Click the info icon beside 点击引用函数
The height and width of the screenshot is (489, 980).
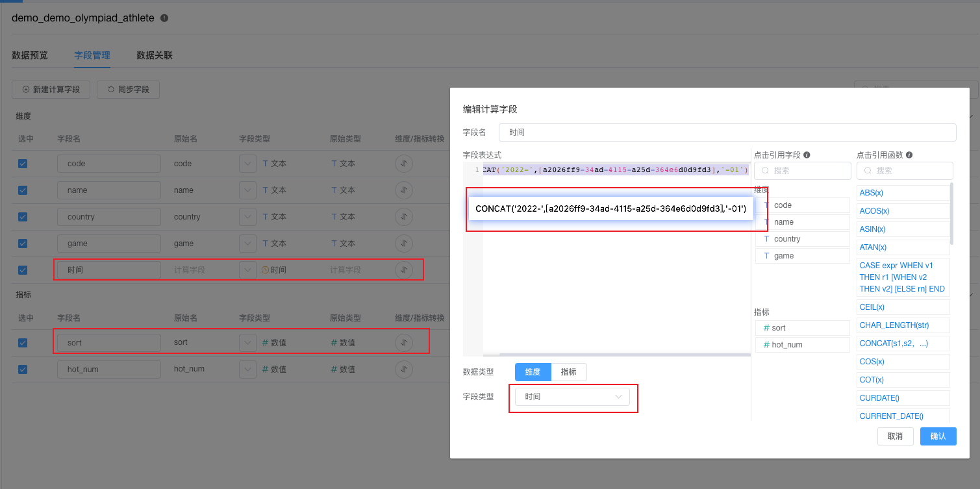click(x=909, y=155)
